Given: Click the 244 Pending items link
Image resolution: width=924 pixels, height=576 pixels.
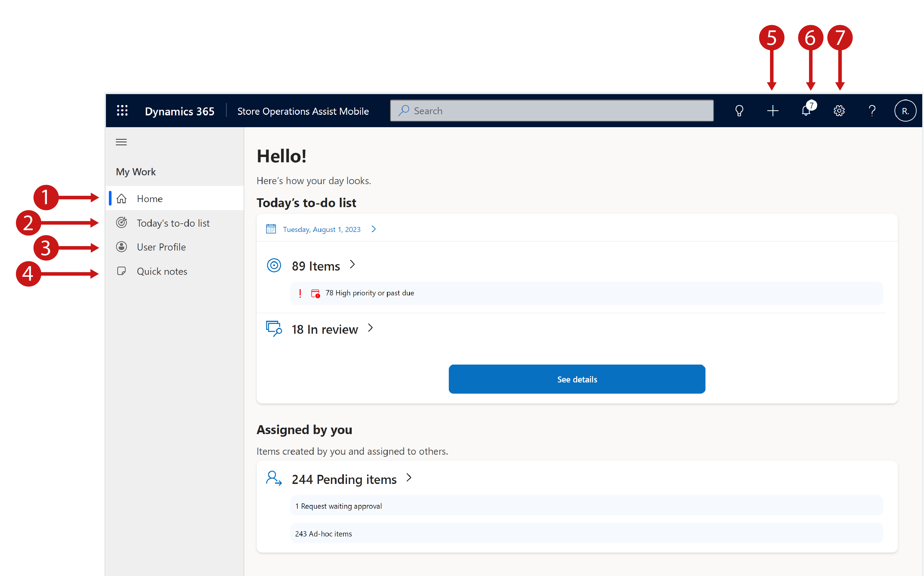Looking at the screenshot, I should click(344, 478).
